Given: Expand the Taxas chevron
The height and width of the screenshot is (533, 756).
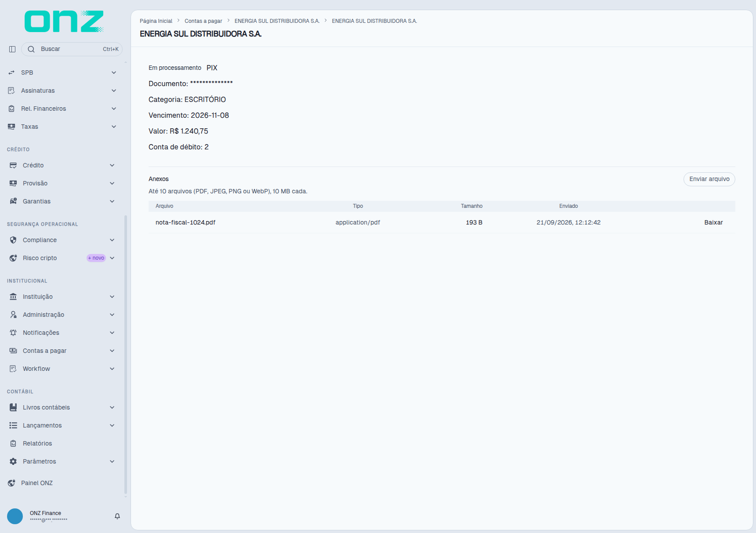Looking at the screenshot, I should (114, 127).
